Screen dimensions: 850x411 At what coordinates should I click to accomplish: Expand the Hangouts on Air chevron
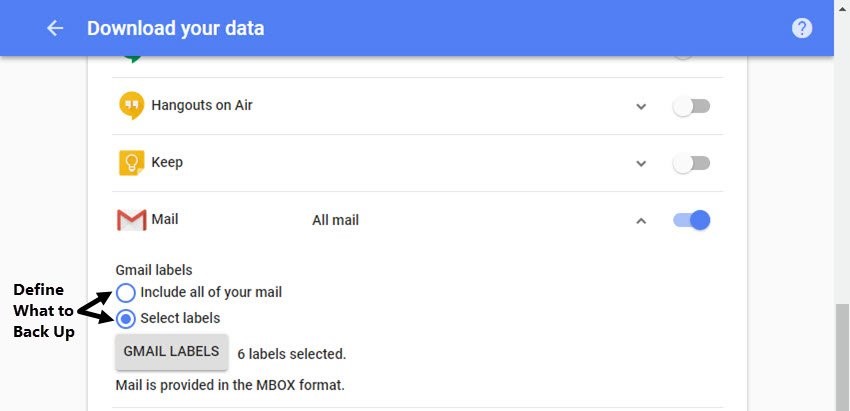click(641, 106)
